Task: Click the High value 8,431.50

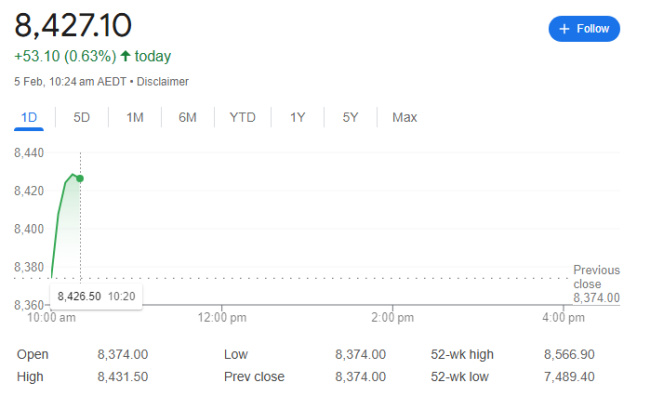Action: [123, 377]
